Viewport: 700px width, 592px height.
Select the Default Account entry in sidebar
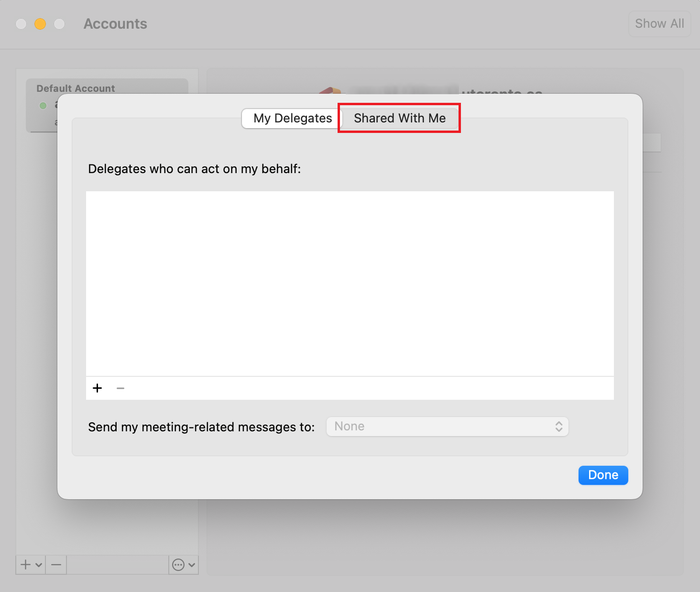coord(76,88)
